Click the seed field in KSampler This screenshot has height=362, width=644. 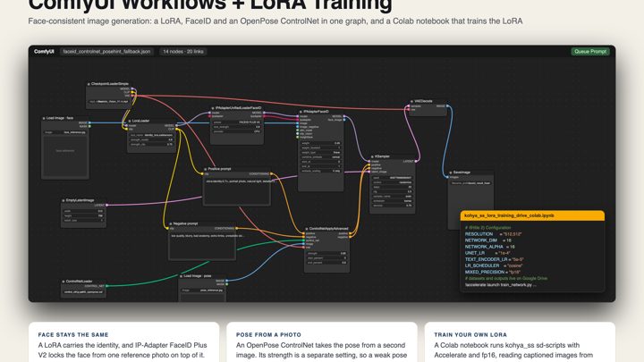point(393,178)
